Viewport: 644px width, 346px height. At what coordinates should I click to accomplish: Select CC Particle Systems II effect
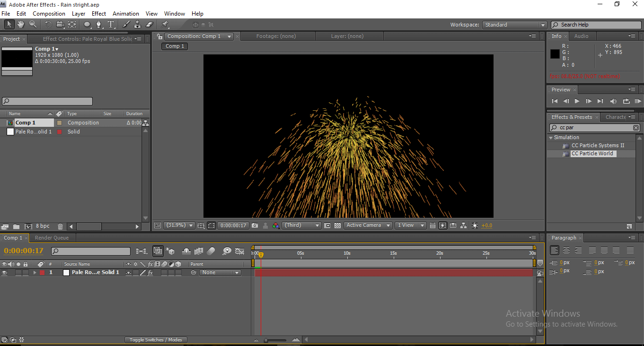(598, 145)
